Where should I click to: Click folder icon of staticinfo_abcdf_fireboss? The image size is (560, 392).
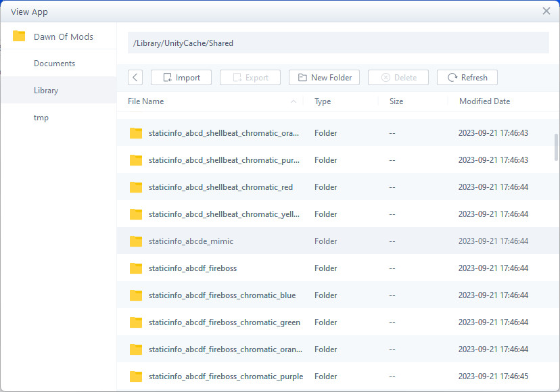coord(136,268)
